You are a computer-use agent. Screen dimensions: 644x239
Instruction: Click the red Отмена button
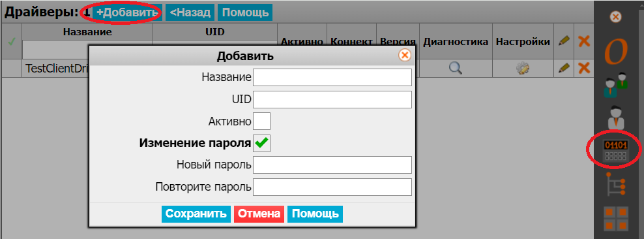coord(259,214)
